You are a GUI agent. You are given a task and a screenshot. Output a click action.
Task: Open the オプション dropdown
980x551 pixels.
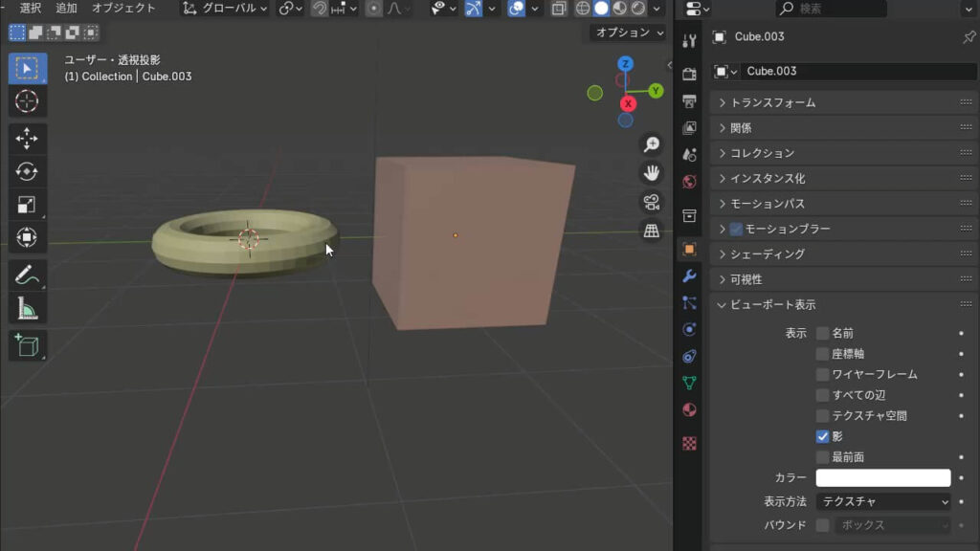(629, 33)
